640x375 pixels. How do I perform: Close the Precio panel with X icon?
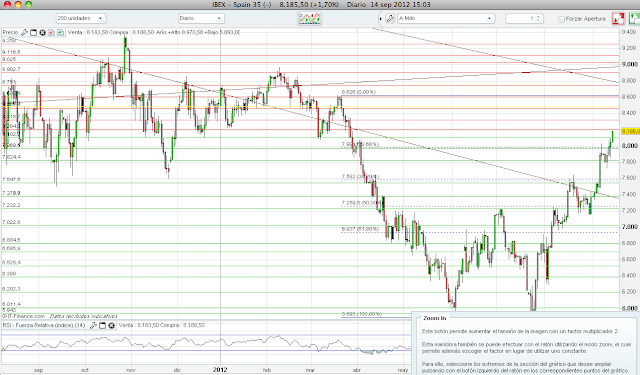tap(42, 32)
